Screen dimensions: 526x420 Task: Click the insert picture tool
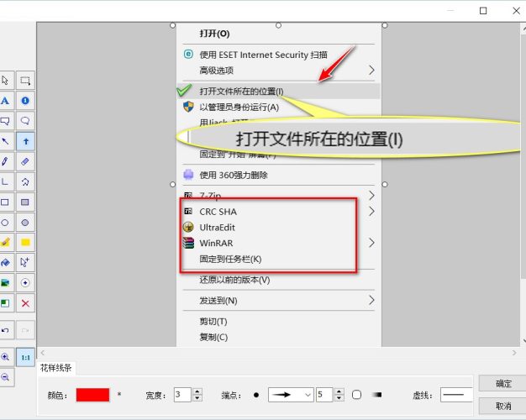(x=6, y=283)
